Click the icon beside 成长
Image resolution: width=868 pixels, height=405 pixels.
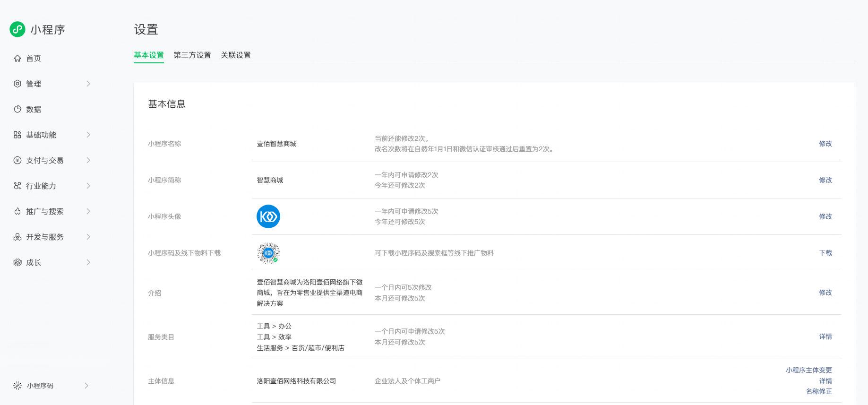[17, 262]
